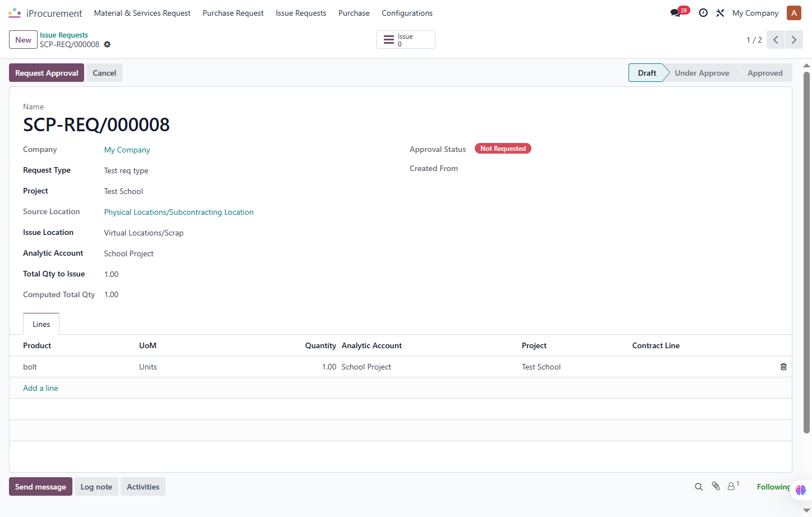Select the Draft status stage
Screen dimensions: 812x517
(x=646, y=73)
